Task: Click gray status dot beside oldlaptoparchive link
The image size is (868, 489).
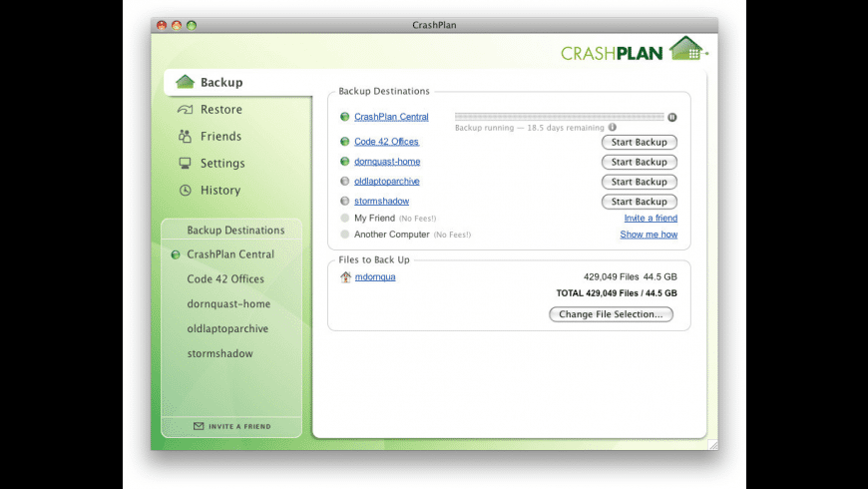Action: click(x=345, y=181)
